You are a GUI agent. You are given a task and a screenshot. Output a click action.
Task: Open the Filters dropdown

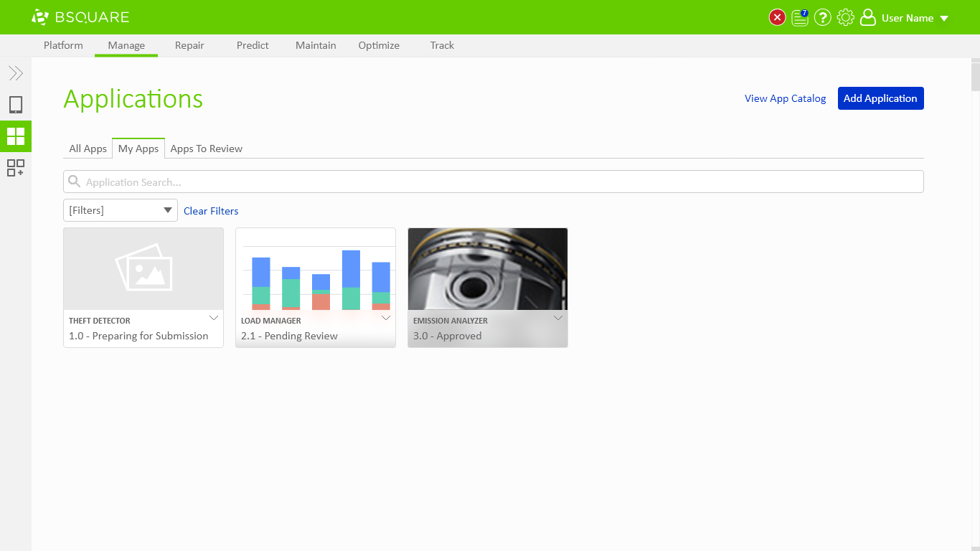point(121,210)
